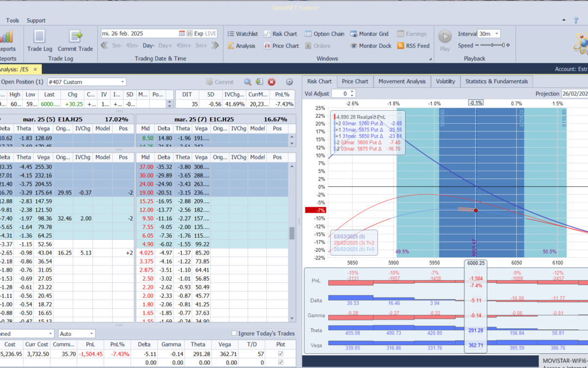Expand the Windows group launcher arrow

(431, 59)
